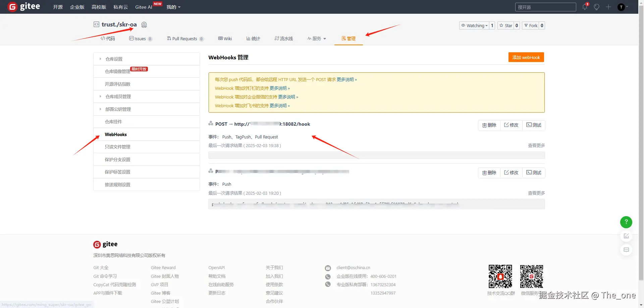644x308 pixels.
Task: Click the webhook icon beside the 18082/hook entry
Action: [x=211, y=124]
